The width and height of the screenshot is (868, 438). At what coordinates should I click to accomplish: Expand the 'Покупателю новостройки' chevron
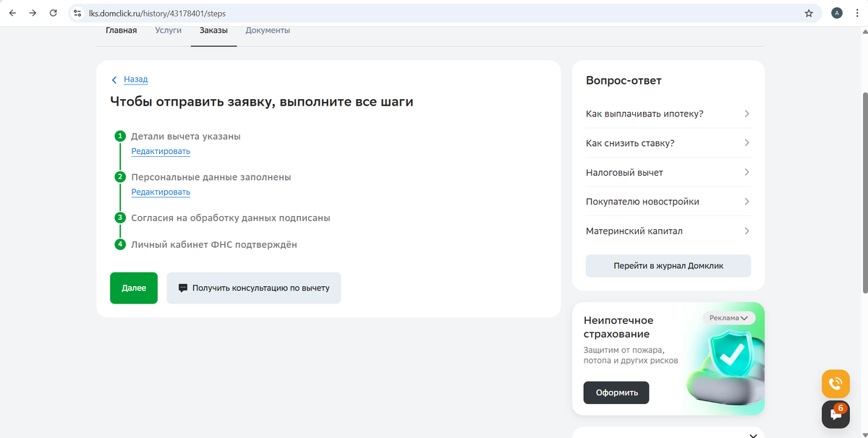pos(746,202)
